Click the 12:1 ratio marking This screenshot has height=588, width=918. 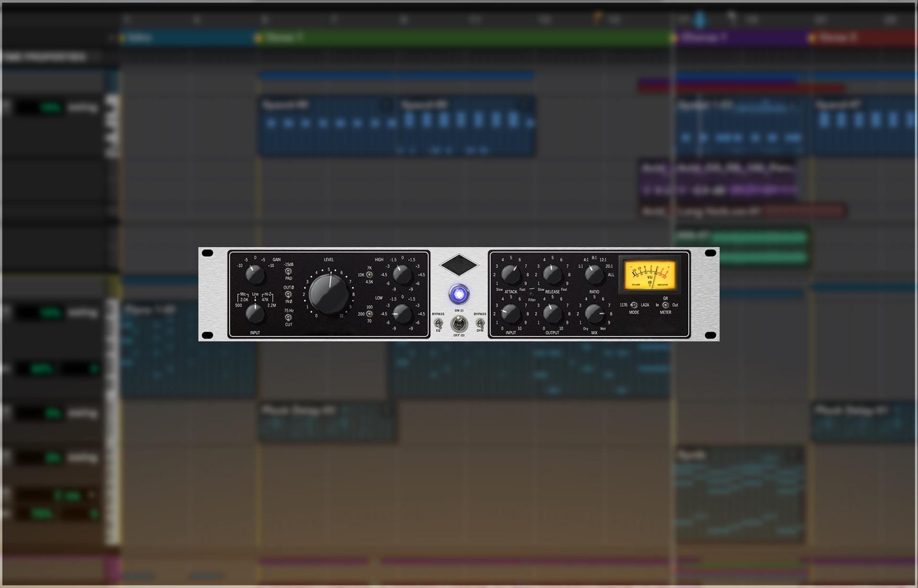tap(603, 260)
